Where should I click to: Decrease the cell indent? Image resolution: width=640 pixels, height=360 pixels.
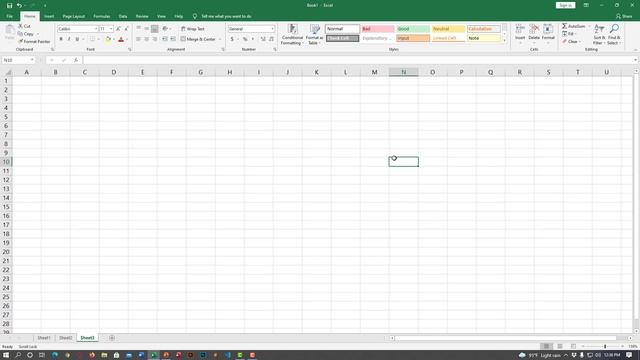point(164,39)
